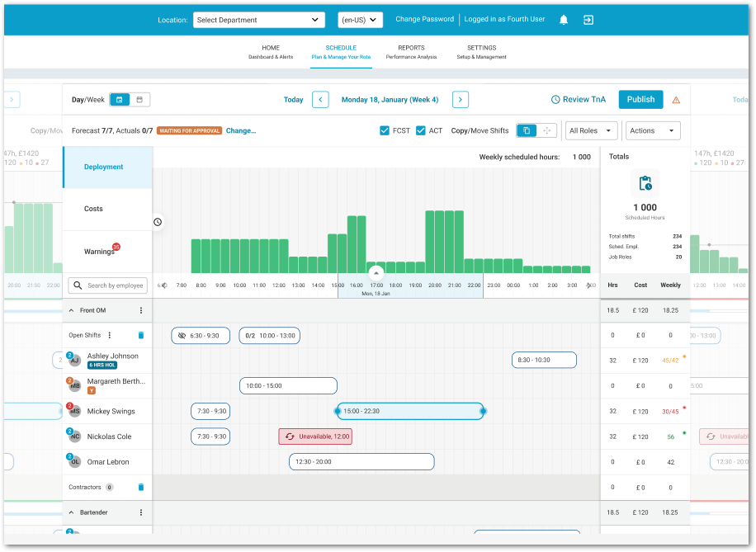Viewport: 756px width, 552px height.
Task: Click the Publish button
Action: tap(640, 99)
